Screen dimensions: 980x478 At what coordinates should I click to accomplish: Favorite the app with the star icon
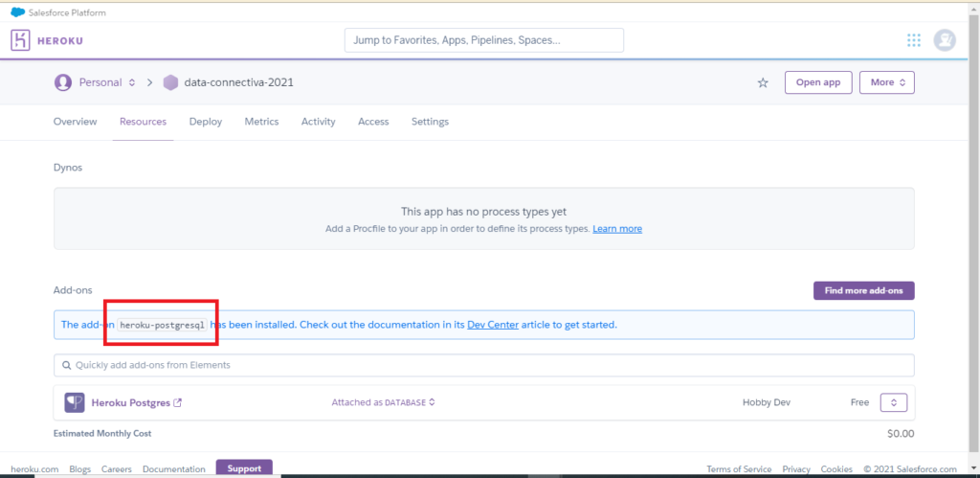[763, 82]
